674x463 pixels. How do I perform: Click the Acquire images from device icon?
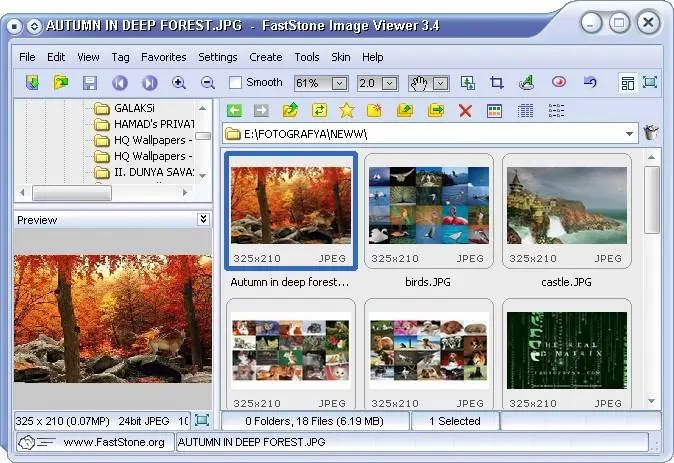click(x=32, y=83)
